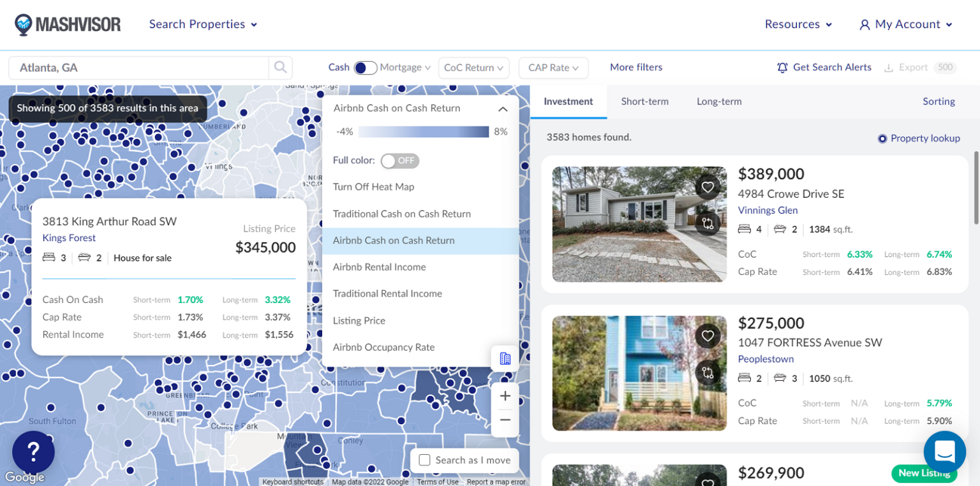Click the More filters option
The width and height of the screenshot is (980, 486).
pos(636,67)
